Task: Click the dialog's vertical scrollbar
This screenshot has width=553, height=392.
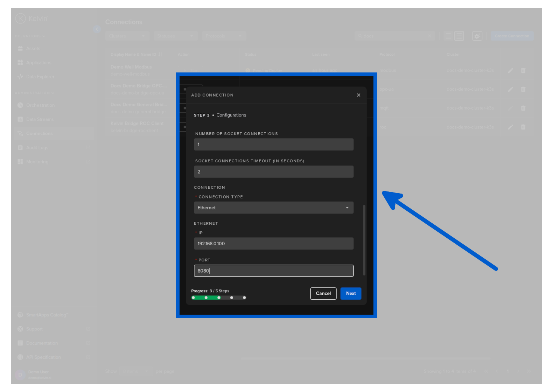Action: coord(364,240)
